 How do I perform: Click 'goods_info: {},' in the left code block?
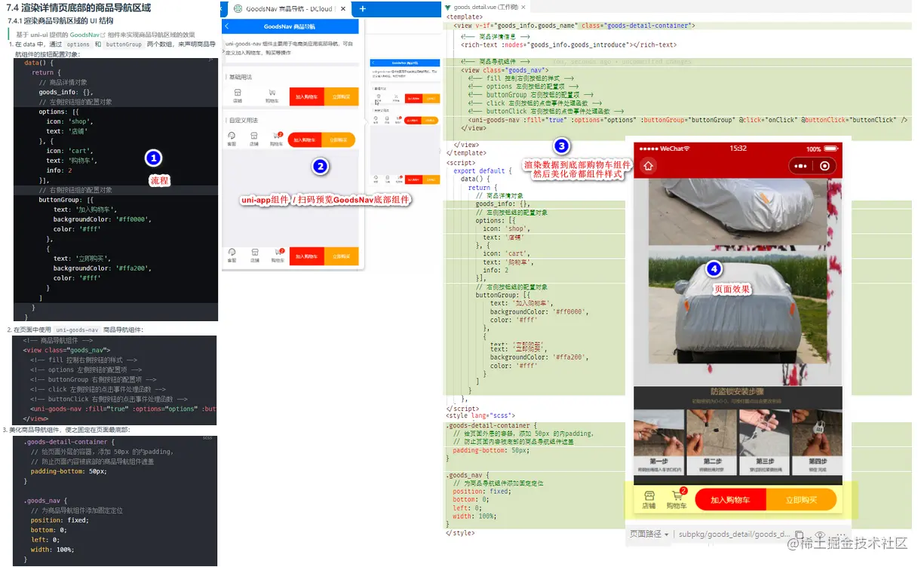66,92
